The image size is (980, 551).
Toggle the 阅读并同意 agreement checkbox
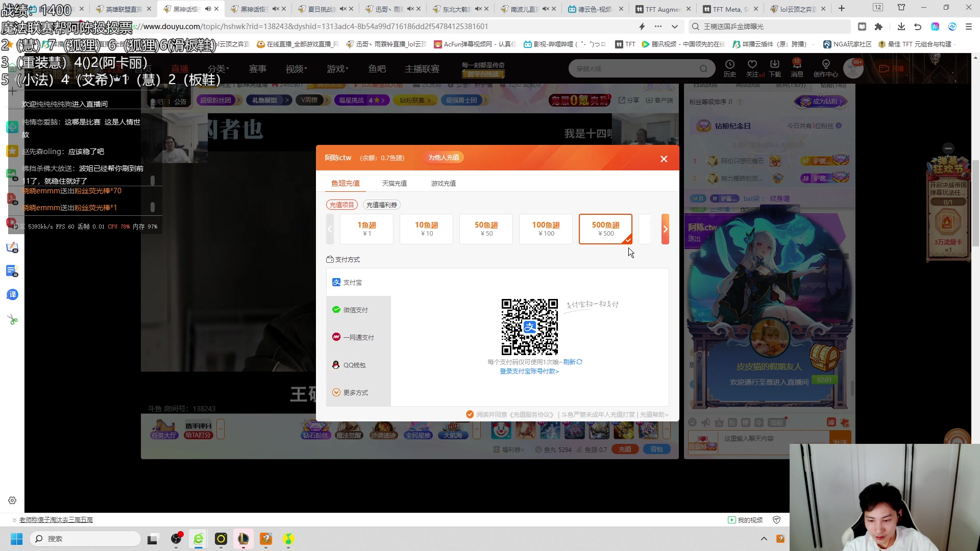coord(470,414)
